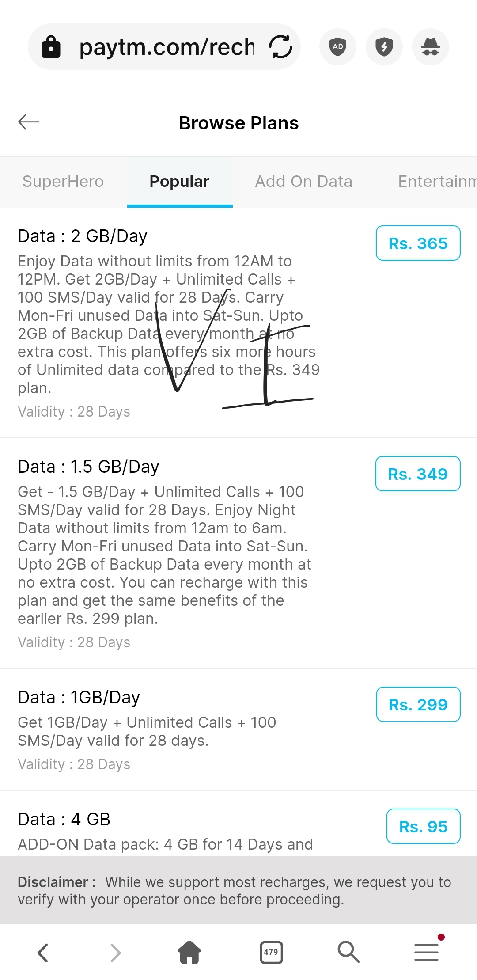Choose the Rs. 349 plan button
Image resolution: width=477 pixels, height=980 pixels.
(x=418, y=474)
